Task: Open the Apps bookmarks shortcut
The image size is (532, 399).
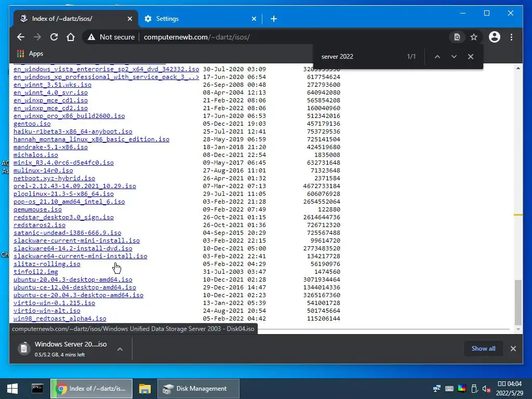Action: tap(30, 54)
